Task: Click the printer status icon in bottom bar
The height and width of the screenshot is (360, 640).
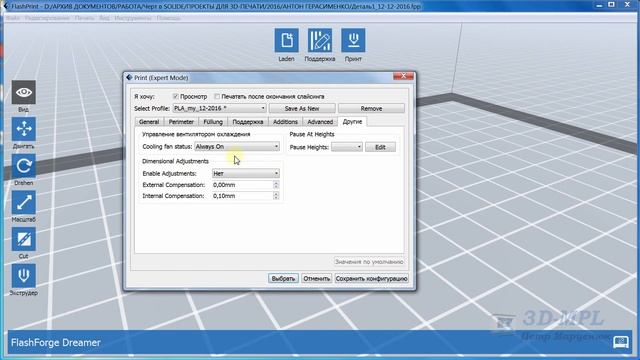Action: (x=621, y=342)
